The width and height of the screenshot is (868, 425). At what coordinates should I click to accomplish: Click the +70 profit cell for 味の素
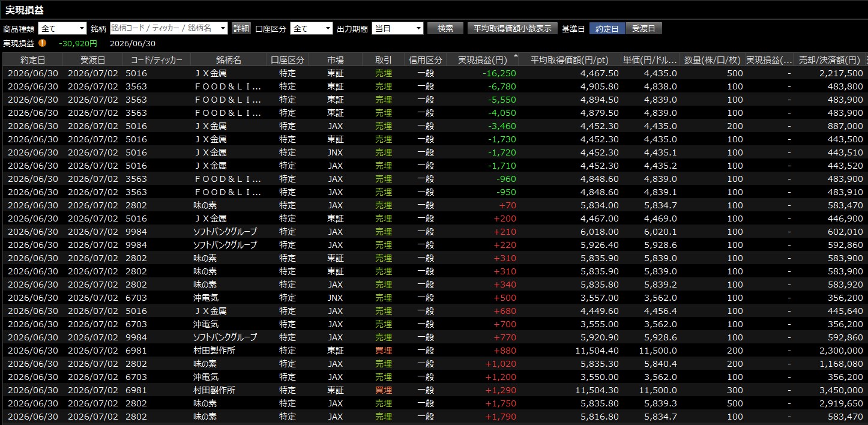507,205
